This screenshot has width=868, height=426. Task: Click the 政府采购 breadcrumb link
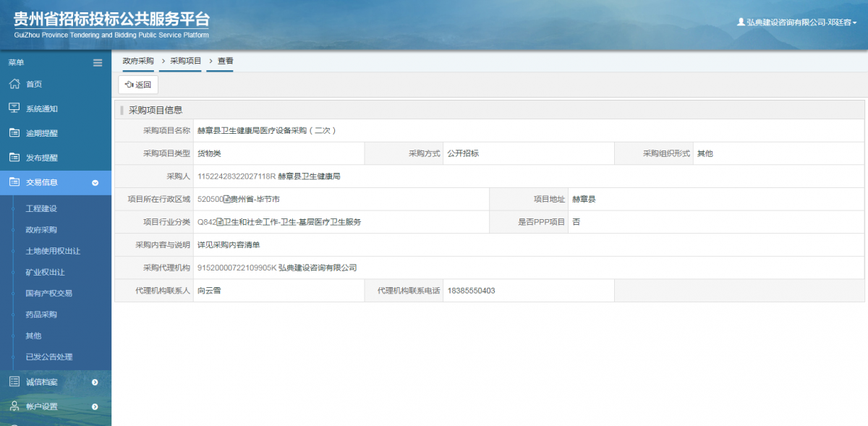138,61
